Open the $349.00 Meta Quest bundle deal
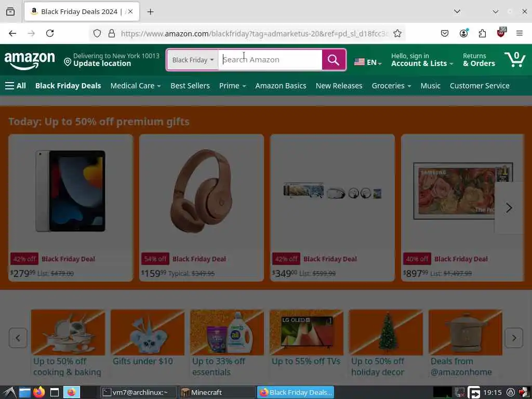 [332, 208]
